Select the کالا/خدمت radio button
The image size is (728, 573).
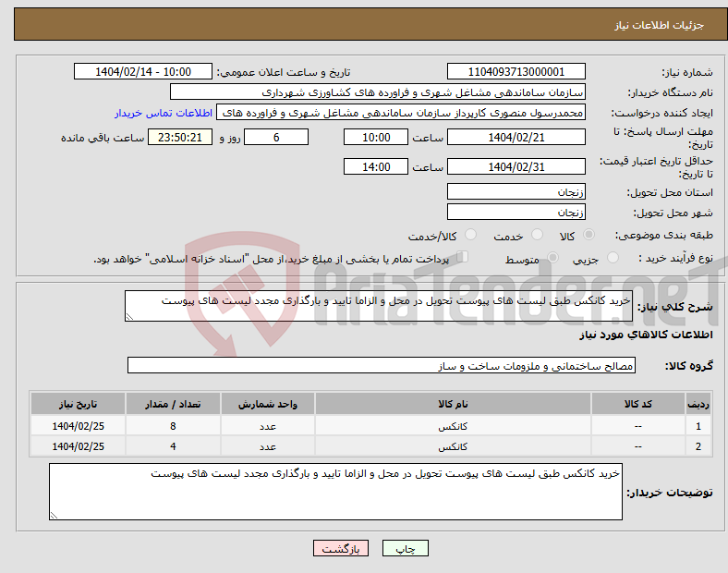471,235
